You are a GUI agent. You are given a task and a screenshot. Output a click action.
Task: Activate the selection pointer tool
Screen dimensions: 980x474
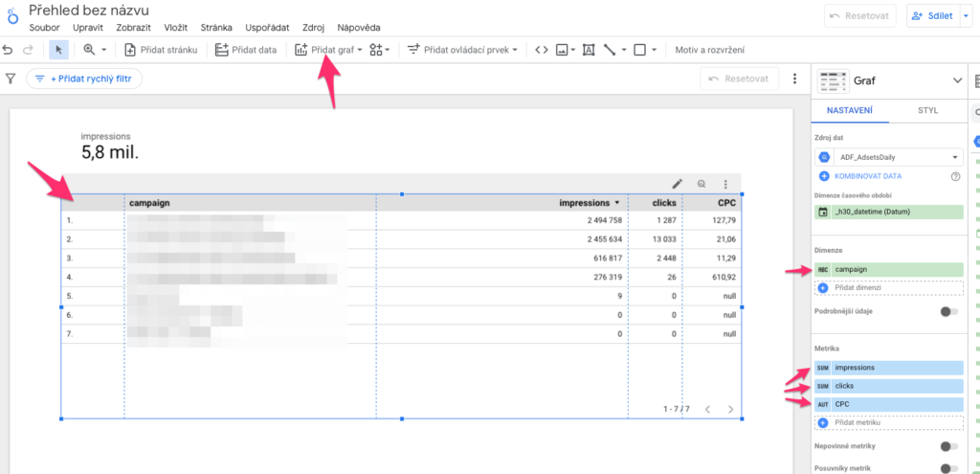tap(58, 50)
